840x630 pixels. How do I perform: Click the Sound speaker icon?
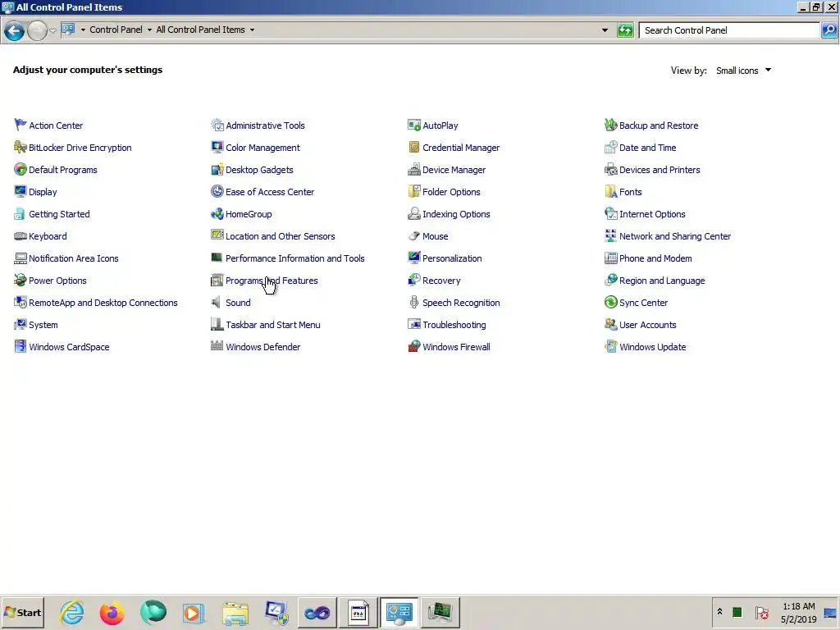(217, 302)
